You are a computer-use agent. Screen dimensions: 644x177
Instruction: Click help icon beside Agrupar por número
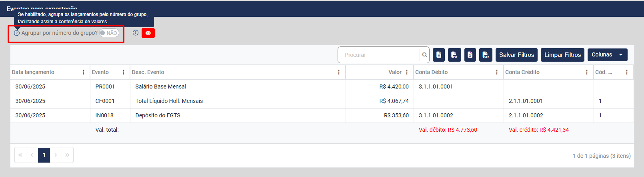point(17,33)
